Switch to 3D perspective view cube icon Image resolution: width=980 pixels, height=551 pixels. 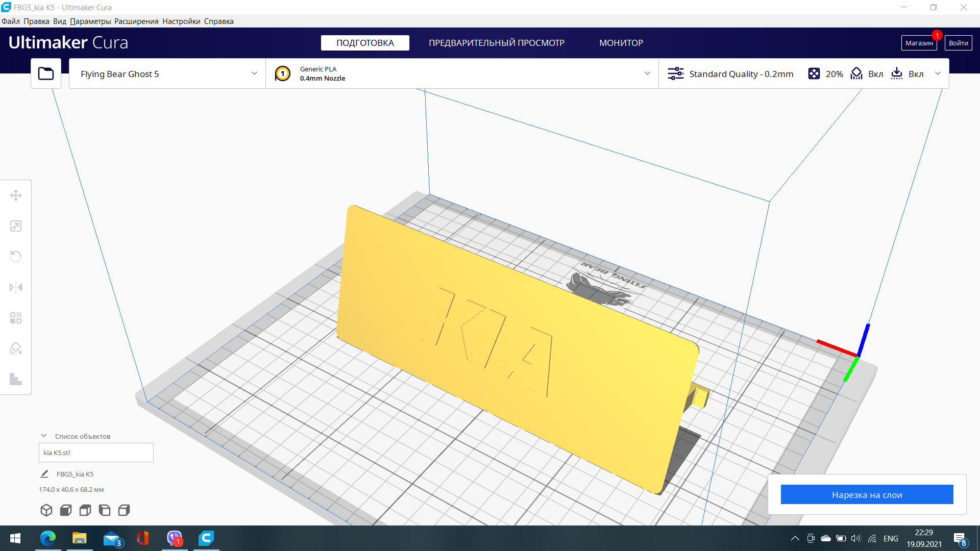(x=46, y=510)
